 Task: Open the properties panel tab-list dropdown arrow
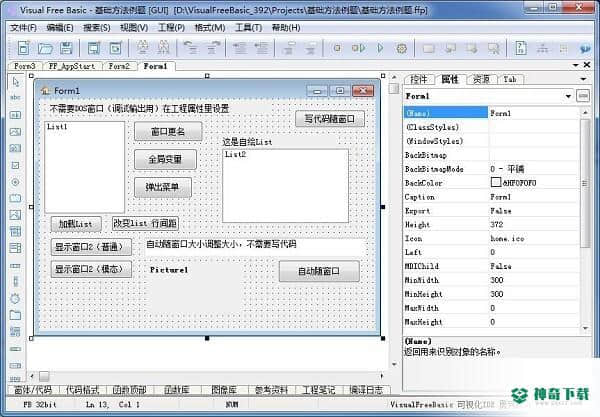[x=583, y=79]
